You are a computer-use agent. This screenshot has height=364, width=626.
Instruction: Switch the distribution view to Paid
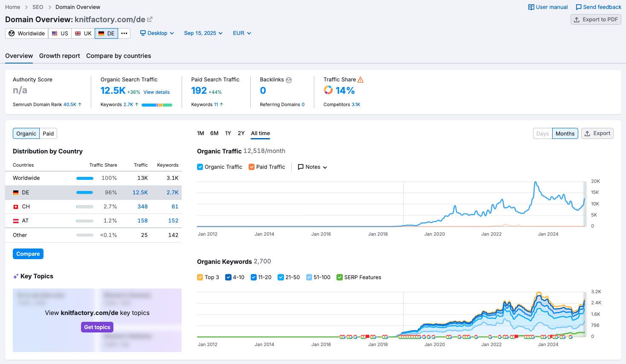(x=48, y=133)
